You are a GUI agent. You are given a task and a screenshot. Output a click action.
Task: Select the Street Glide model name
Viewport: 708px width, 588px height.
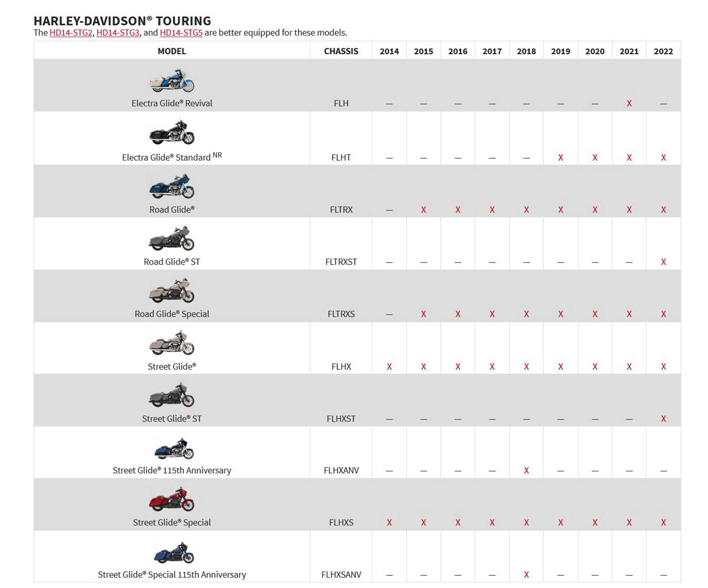[172, 366]
